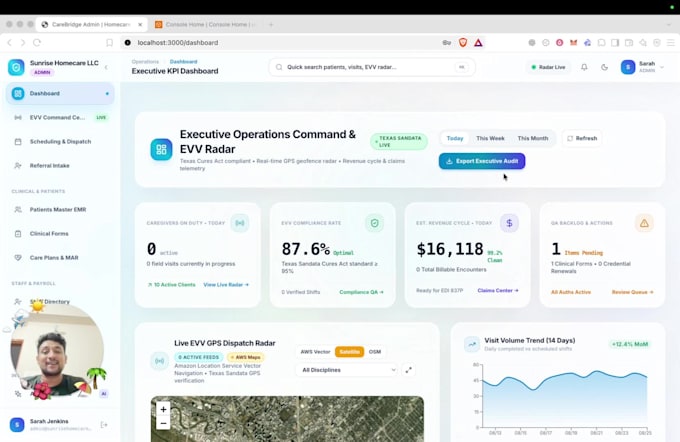
Task: Switch map to OSM view
Action: pos(375,352)
